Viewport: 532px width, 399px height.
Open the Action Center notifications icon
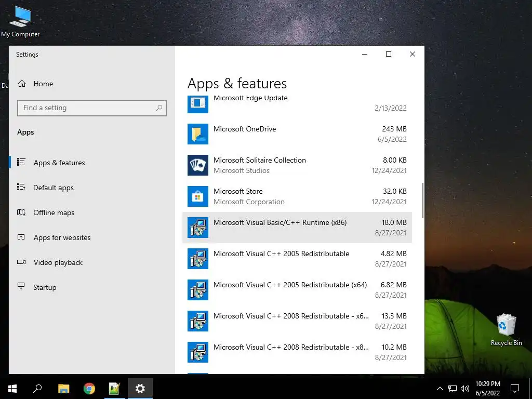click(x=515, y=389)
